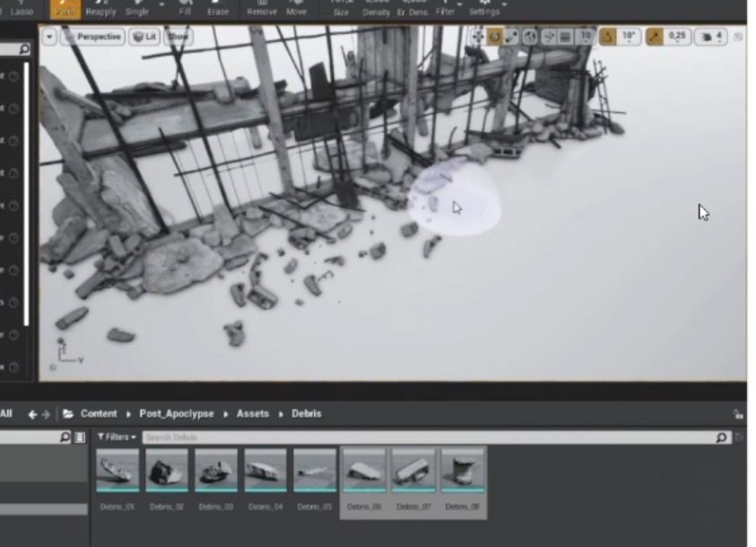
Task: Open the viewport Show menu
Action: 178,37
